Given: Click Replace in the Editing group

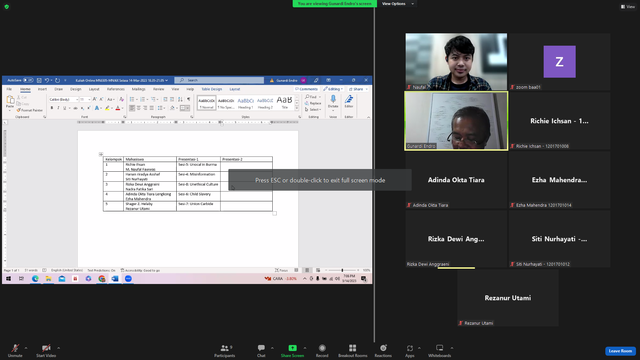Looking at the screenshot, I should click(x=313, y=103).
